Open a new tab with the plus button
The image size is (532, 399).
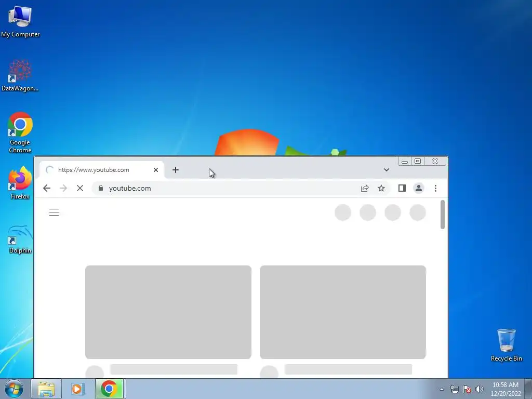(176, 170)
